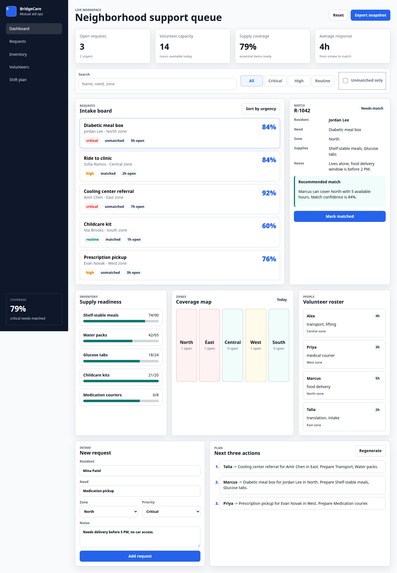Open Shift plan in sidebar
397x573 pixels.
click(34, 80)
